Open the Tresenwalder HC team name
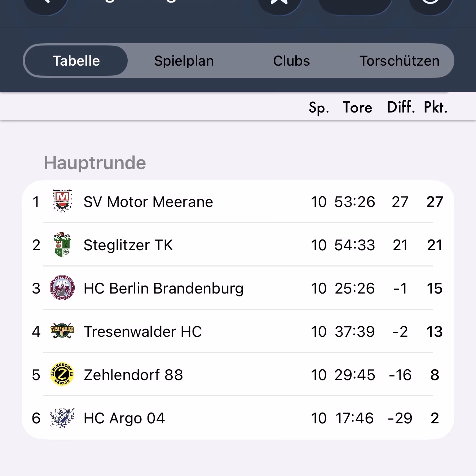This screenshot has height=476, width=476. point(142,332)
